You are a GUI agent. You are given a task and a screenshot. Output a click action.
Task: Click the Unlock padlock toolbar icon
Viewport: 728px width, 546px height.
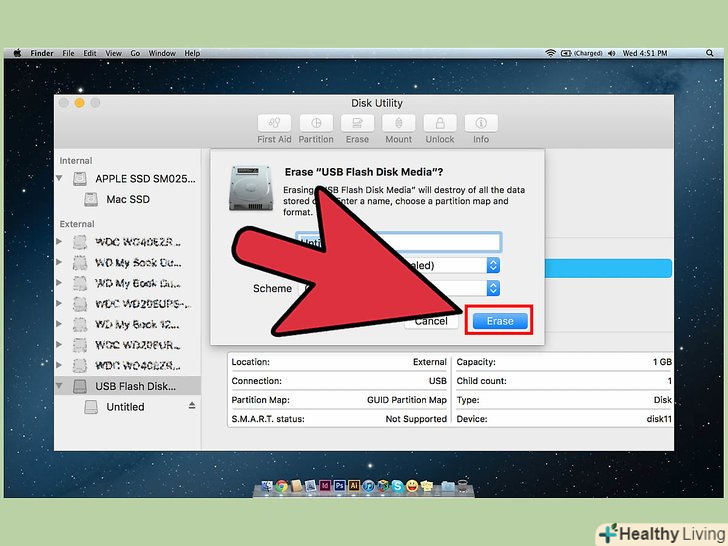440,123
